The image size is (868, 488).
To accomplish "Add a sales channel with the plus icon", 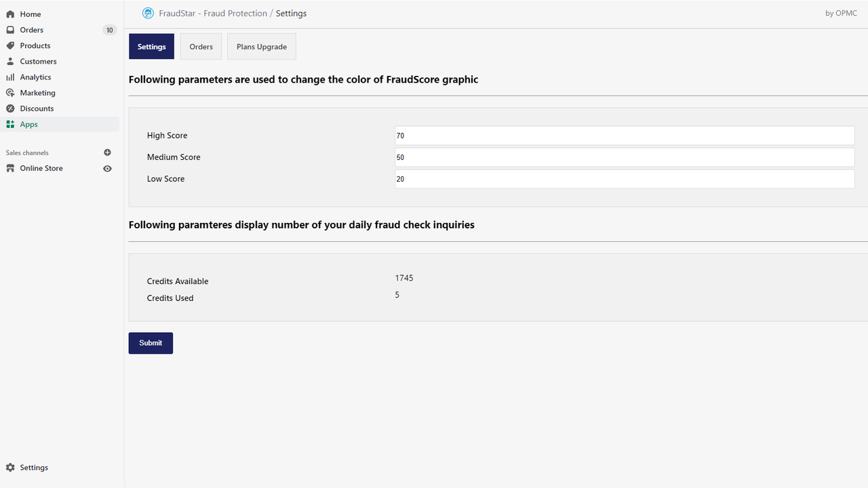I will click(x=107, y=152).
